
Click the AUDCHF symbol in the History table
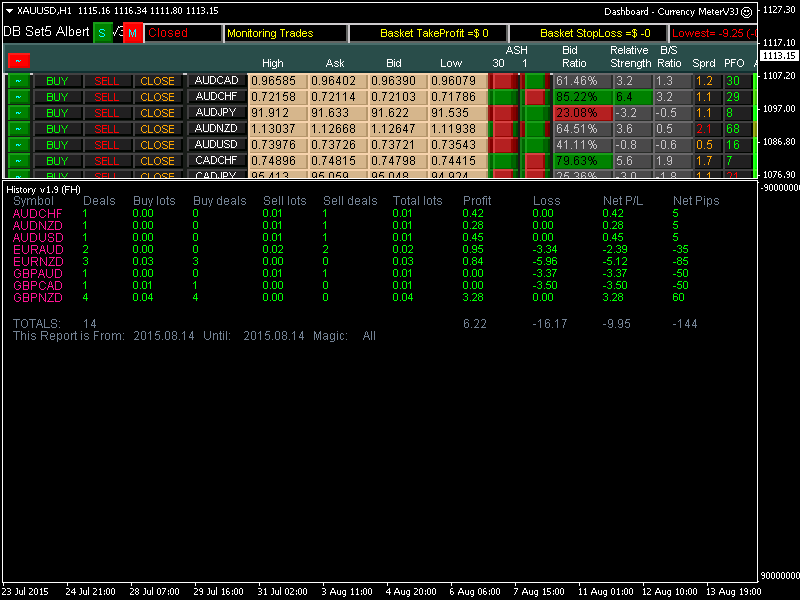tap(38, 213)
